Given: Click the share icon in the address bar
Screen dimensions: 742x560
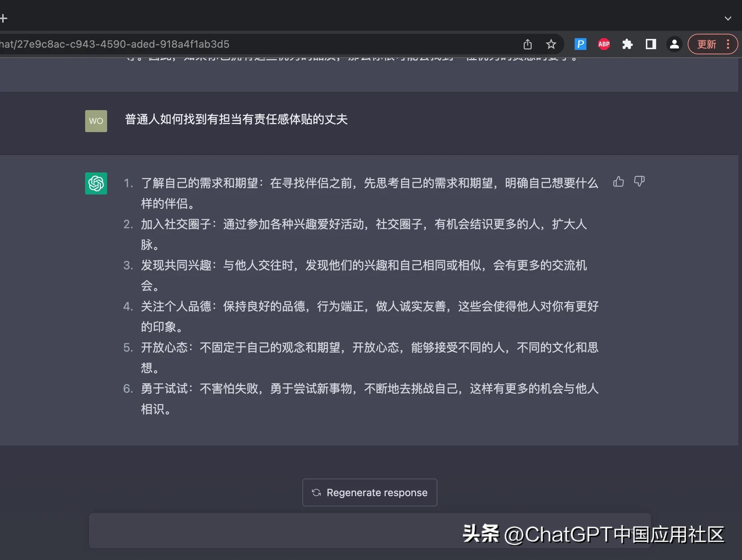Looking at the screenshot, I should tap(528, 44).
